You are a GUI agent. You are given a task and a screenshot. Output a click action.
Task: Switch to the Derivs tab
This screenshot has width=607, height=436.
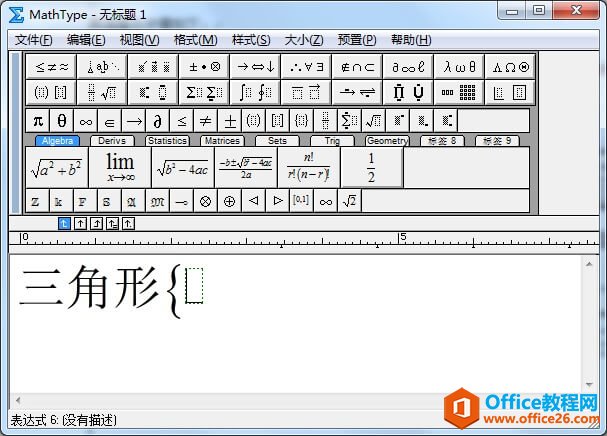click(112, 141)
